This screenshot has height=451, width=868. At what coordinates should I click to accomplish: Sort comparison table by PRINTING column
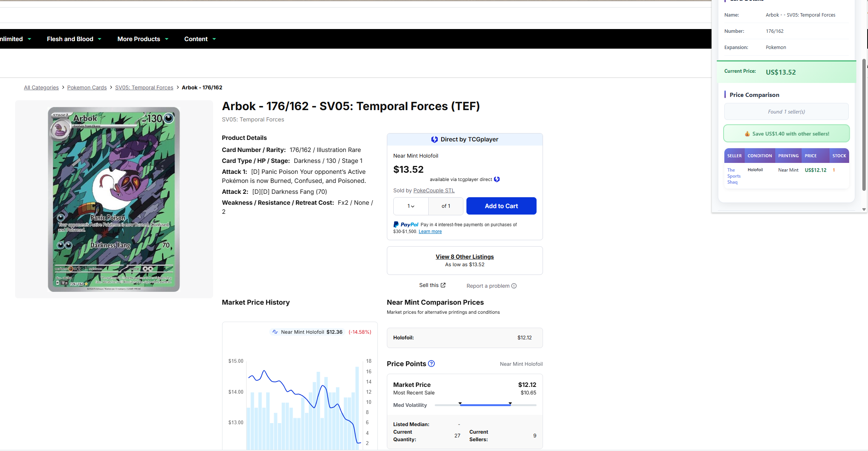(x=788, y=156)
